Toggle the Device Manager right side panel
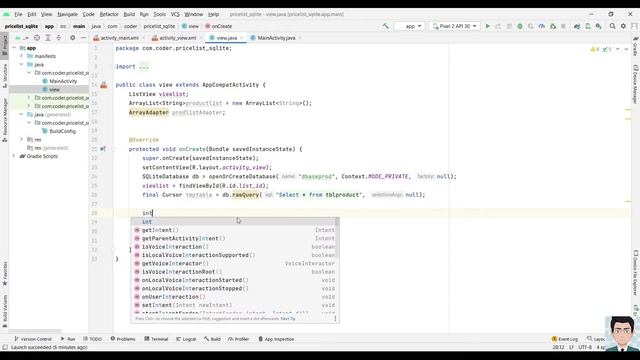 [636, 84]
